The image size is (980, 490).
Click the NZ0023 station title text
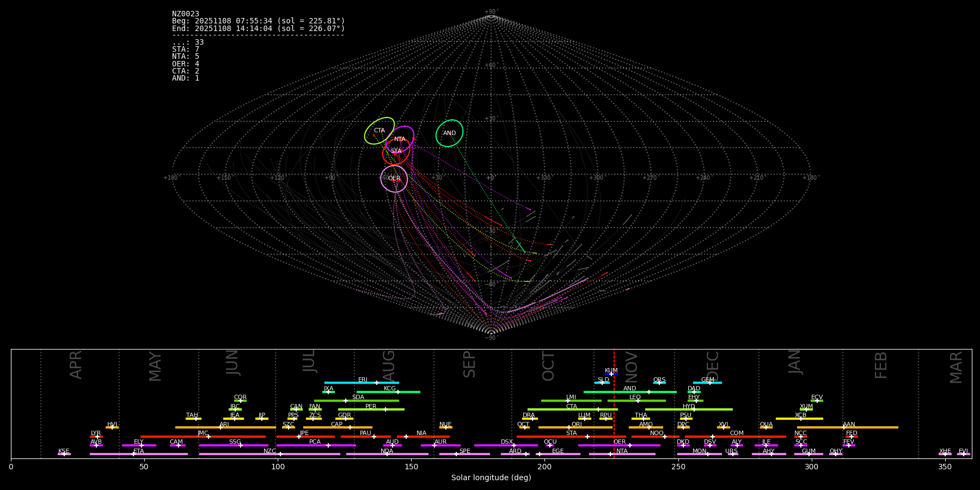click(x=186, y=14)
